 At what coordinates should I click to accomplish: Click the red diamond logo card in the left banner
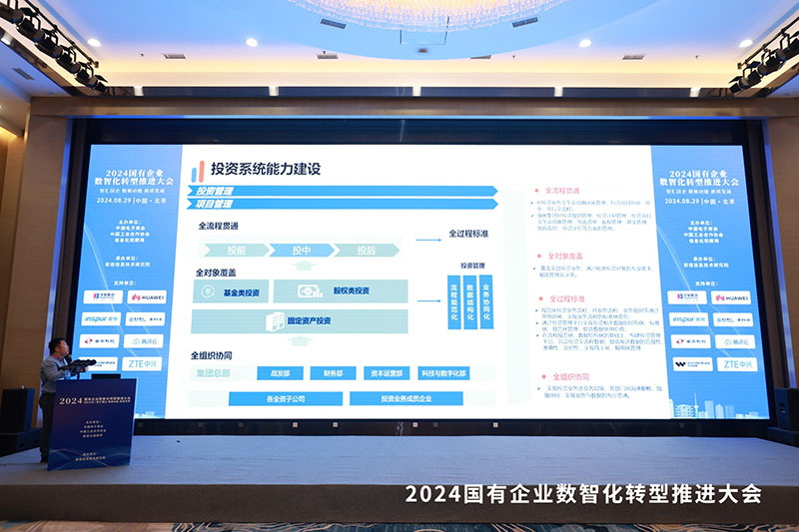(x=99, y=340)
